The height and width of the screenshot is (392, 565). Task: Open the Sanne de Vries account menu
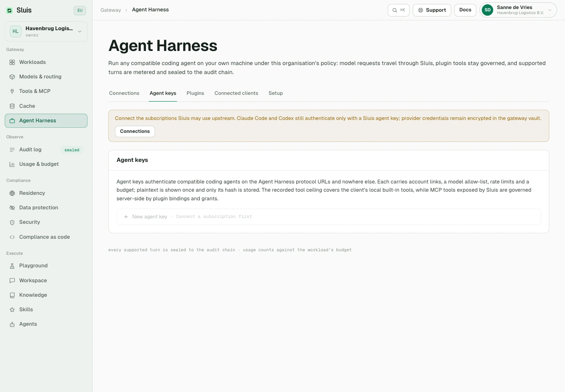(518, 10)
